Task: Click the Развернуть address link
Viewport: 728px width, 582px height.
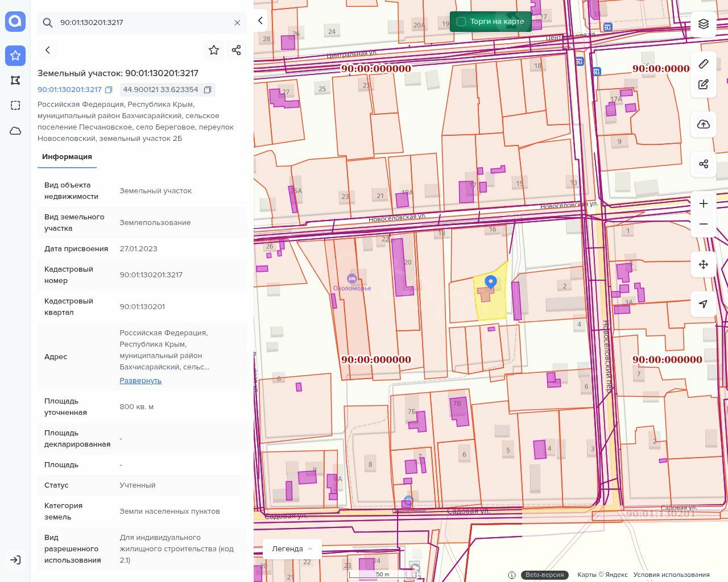Action: pyautogui.click(x=140, y=381)
